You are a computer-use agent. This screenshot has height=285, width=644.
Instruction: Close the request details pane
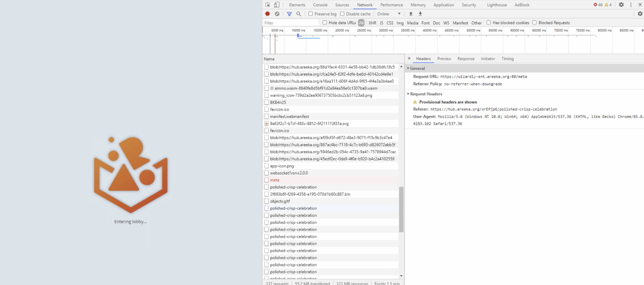point(409,58)
